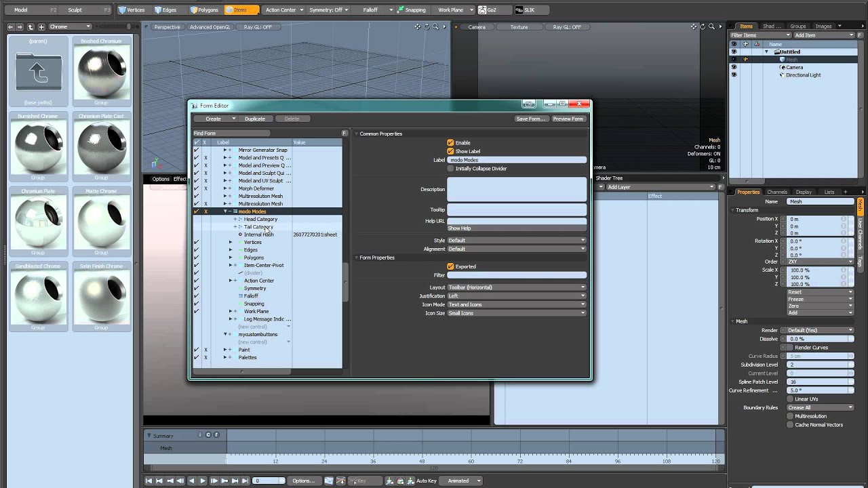868x488 pixels.
Task: Click Create in the Form Editor
Action: 214,119
